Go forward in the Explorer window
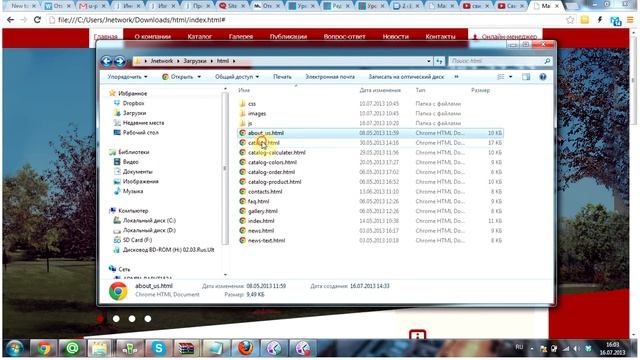The width and height of the screenshot is (640, 360). coord(120,61)
